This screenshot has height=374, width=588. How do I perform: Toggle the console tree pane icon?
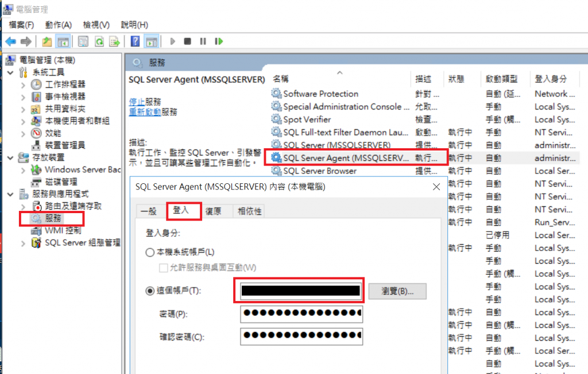coord(63,41)
